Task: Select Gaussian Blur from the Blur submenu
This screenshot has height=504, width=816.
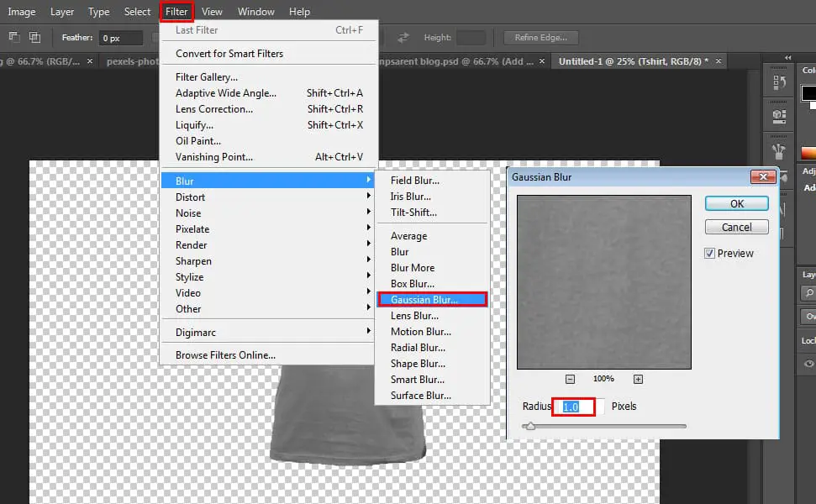Action: pos(432,299)
